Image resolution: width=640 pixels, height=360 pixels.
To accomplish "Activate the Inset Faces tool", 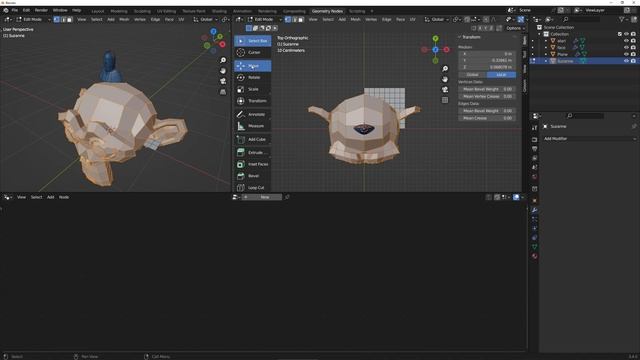I will [253, 164].
